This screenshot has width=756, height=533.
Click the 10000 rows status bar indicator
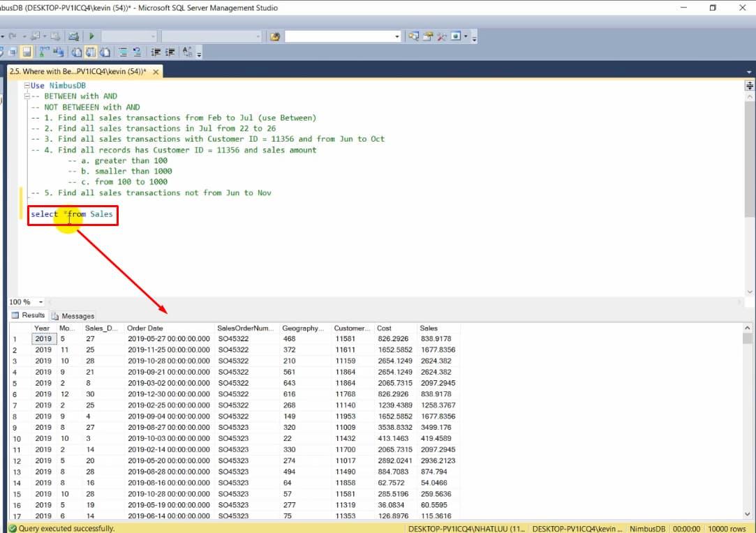[x=727, y=529]
